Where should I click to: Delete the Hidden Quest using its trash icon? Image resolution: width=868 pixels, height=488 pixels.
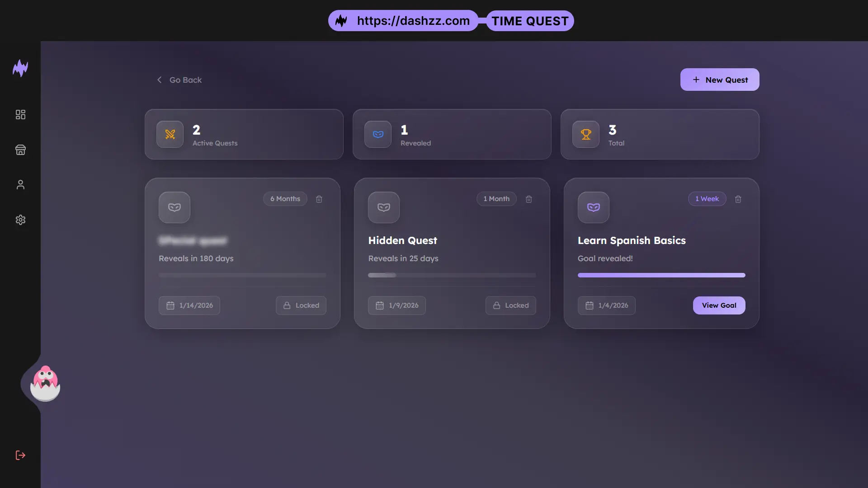point(528,199)
